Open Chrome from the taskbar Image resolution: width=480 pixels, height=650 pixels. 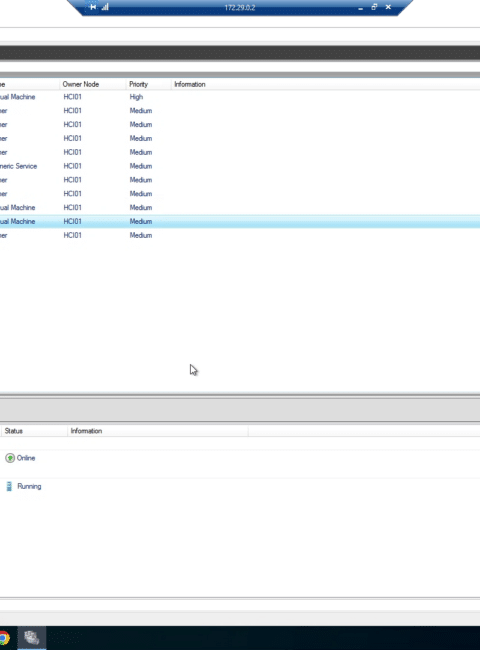click(x=4, y=638)
